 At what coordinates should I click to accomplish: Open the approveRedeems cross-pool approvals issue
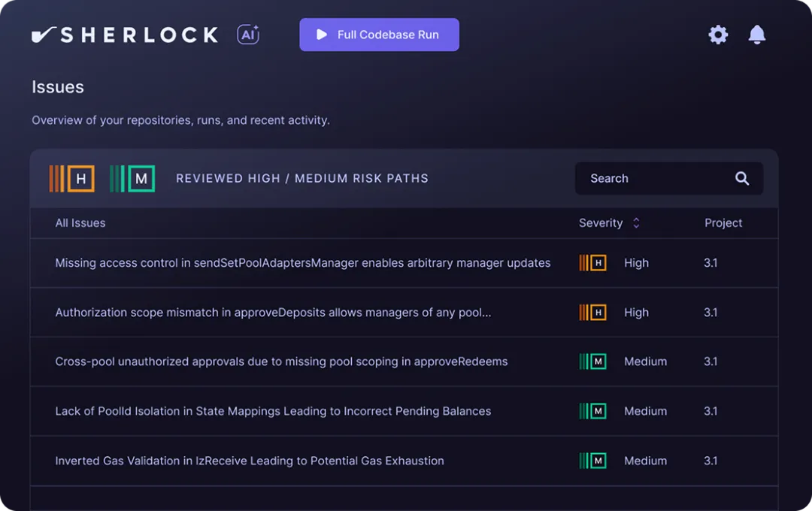(x=281, y=361)
